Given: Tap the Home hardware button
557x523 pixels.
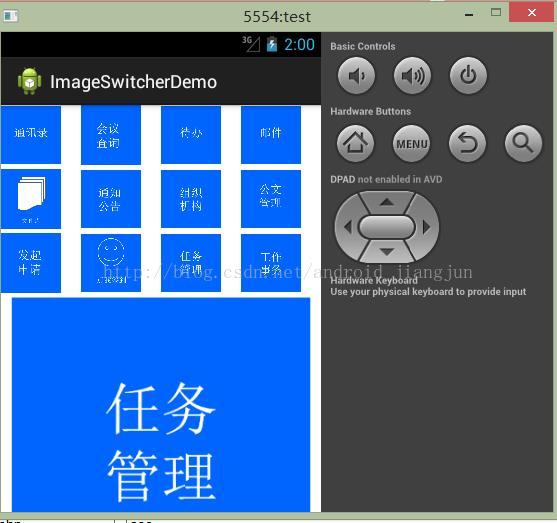Looking at the screenshot, I should coord(355,143).
